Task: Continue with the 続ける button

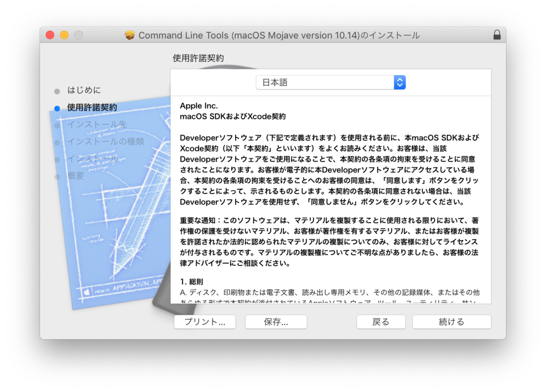Action: click(452, 322)
